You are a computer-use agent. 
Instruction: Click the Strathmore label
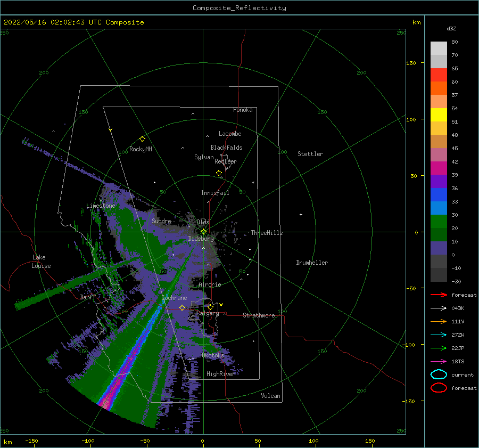point(259,315)
